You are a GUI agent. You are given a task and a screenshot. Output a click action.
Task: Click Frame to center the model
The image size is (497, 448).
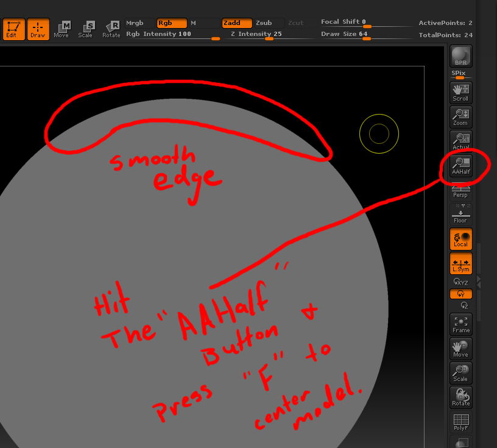point(461,324)
